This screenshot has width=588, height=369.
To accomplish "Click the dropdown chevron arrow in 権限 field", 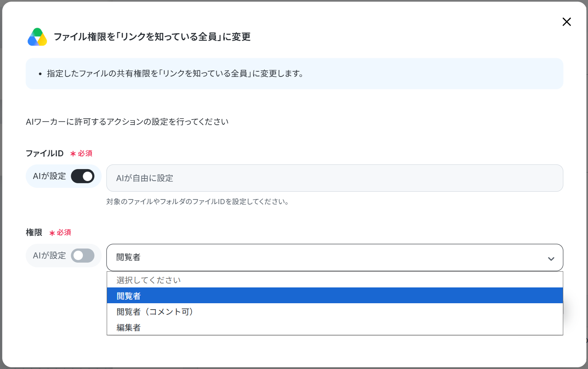I will point(551,259).
